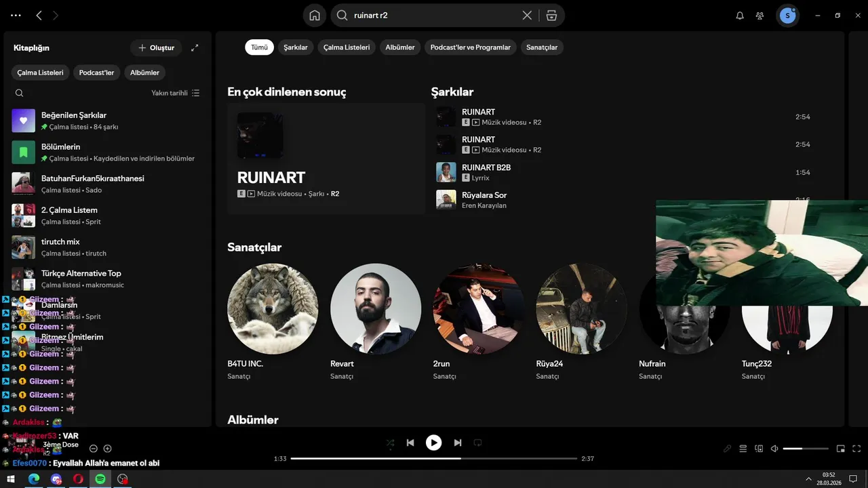The width and height of the screenshot is (868, 488).
Task: Open Connect to a device
Action: [759, 449]
